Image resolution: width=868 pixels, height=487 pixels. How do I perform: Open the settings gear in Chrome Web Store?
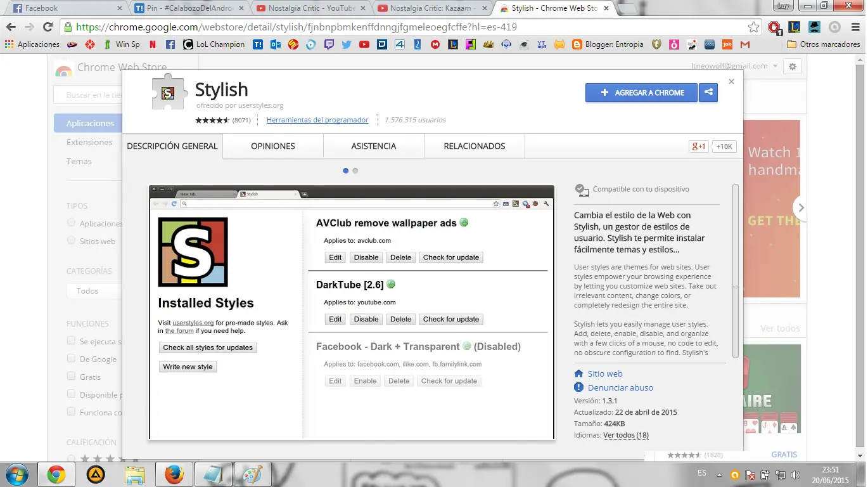pyautogui.click(x=793, y=67)
